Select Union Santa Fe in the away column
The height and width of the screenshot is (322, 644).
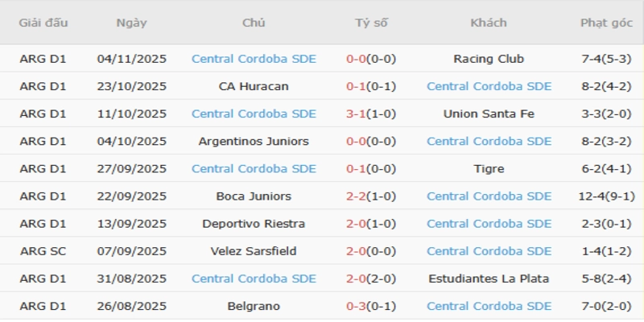489,114
